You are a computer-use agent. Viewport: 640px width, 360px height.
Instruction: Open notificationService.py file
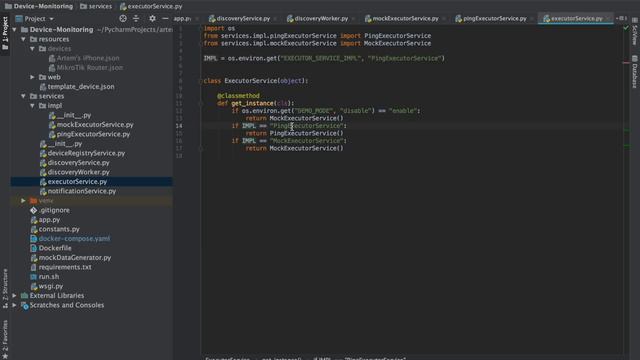click(x=78, y=191)
